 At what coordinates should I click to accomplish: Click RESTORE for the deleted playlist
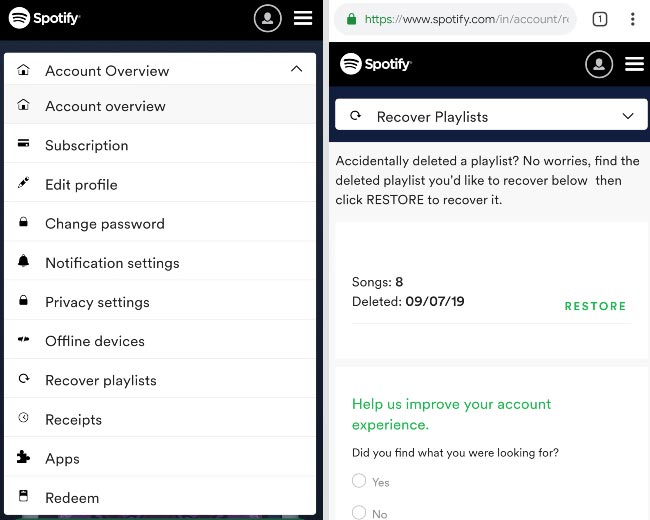(x=595, y=306)
